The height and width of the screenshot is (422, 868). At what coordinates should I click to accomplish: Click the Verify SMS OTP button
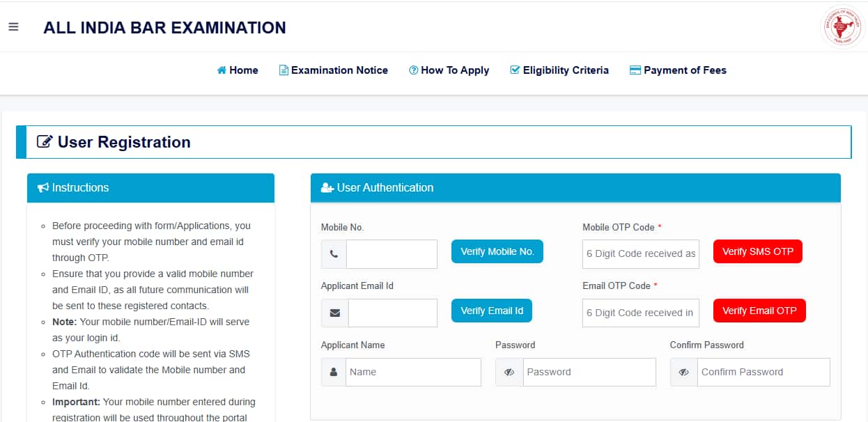pos(757,251)
